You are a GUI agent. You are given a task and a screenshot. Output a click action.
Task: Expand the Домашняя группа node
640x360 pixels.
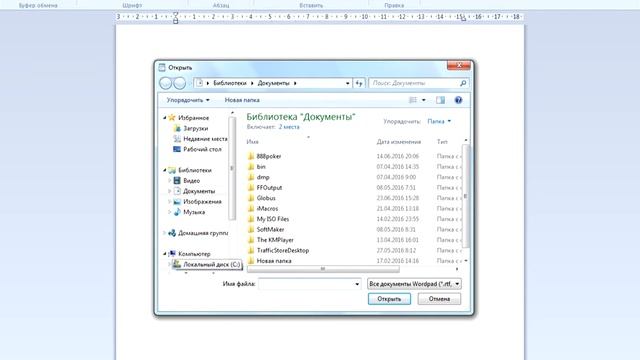coord(165,233)
